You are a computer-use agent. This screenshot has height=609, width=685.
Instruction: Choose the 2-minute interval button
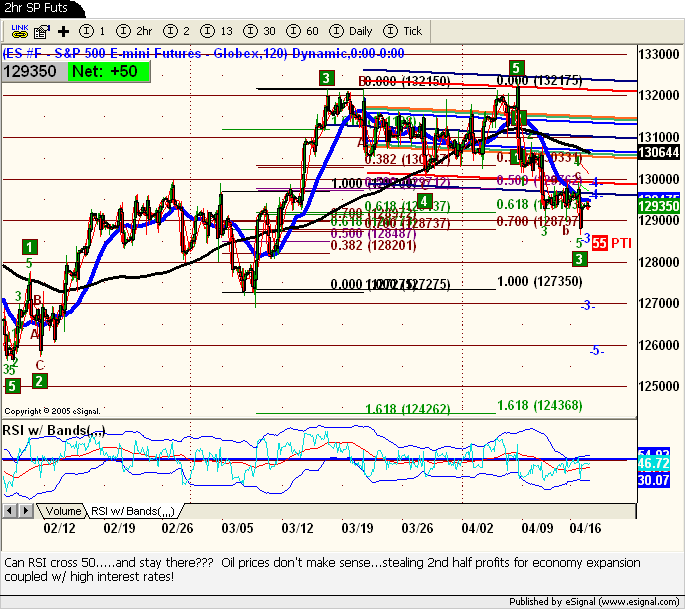coord(180,31)
